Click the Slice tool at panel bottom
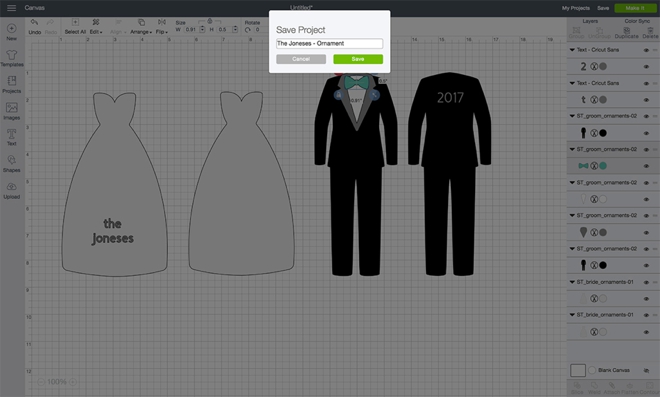660x397 pixels. pos(577,388)
